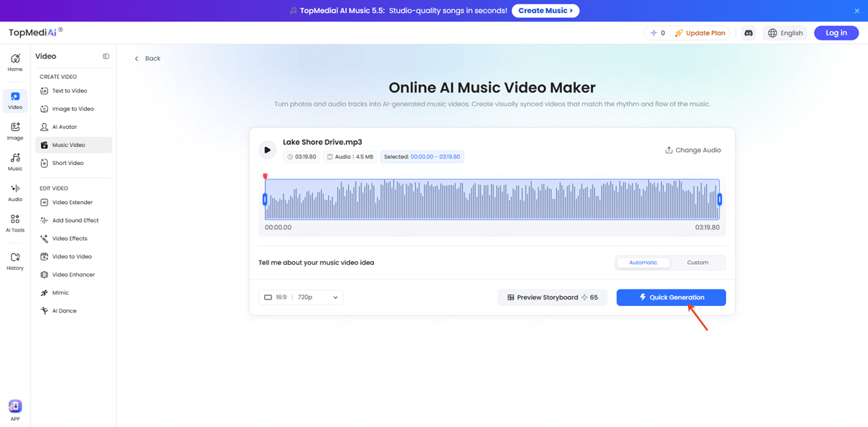The height and width of the screenshot is (427, 868).
Task: Open the English language selector
Action: point(786,33)
